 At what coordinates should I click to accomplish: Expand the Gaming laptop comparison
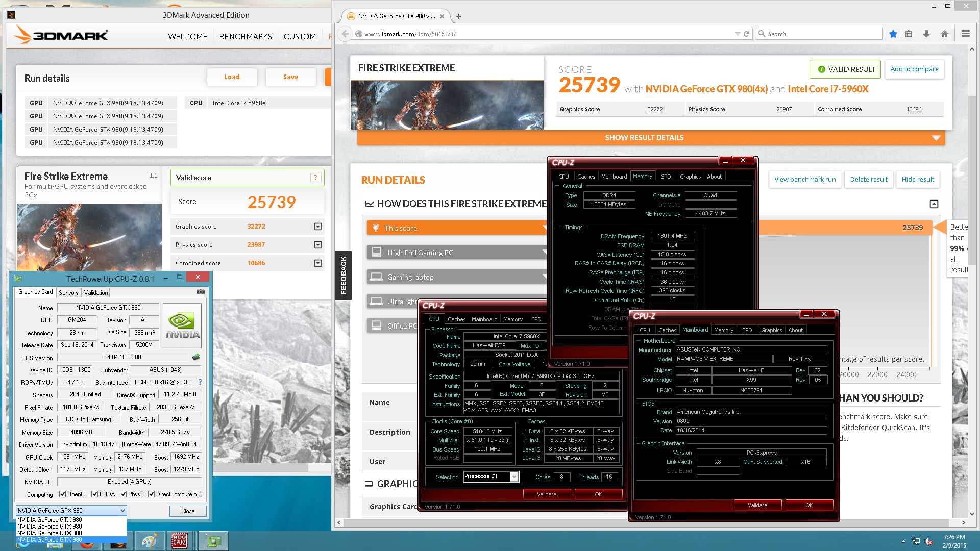coord(457,277)
